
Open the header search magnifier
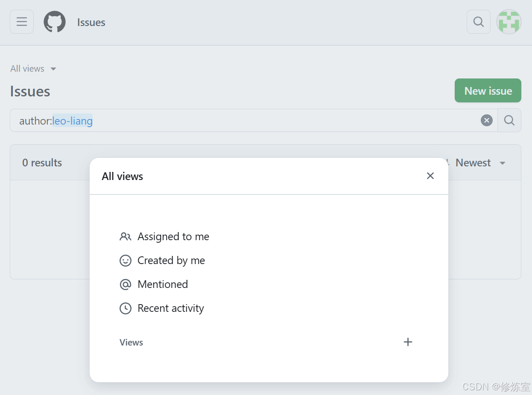point(479,22)
